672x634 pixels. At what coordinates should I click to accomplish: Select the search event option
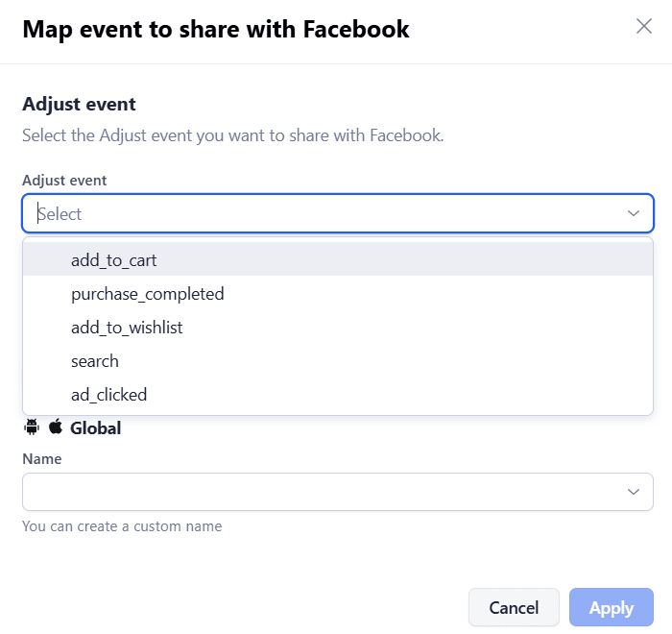(x=95, y=361)
